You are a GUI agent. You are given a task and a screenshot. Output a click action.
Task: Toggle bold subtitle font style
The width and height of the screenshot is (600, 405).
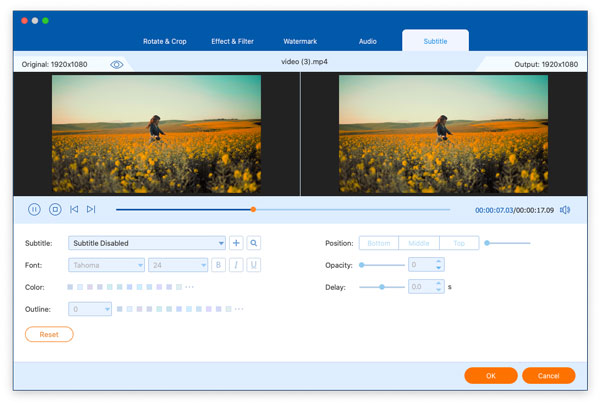point(217,265)
